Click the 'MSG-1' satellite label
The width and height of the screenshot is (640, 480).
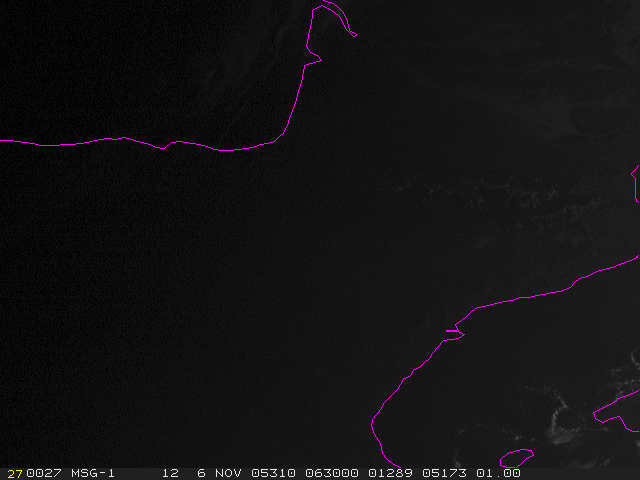(93, 473)
